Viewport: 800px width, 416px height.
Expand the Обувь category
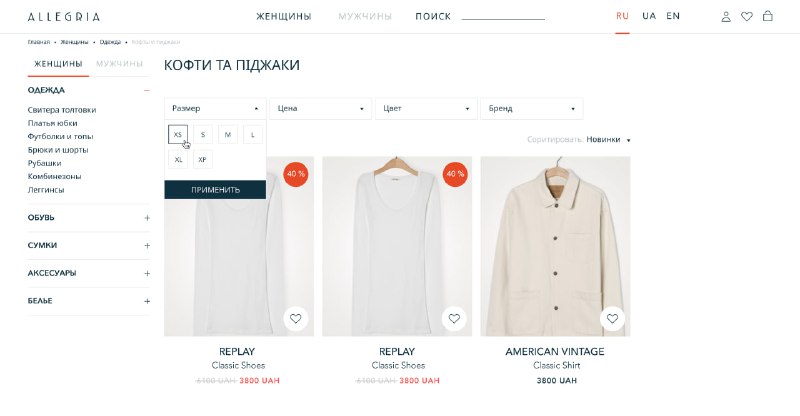(147, 218)
